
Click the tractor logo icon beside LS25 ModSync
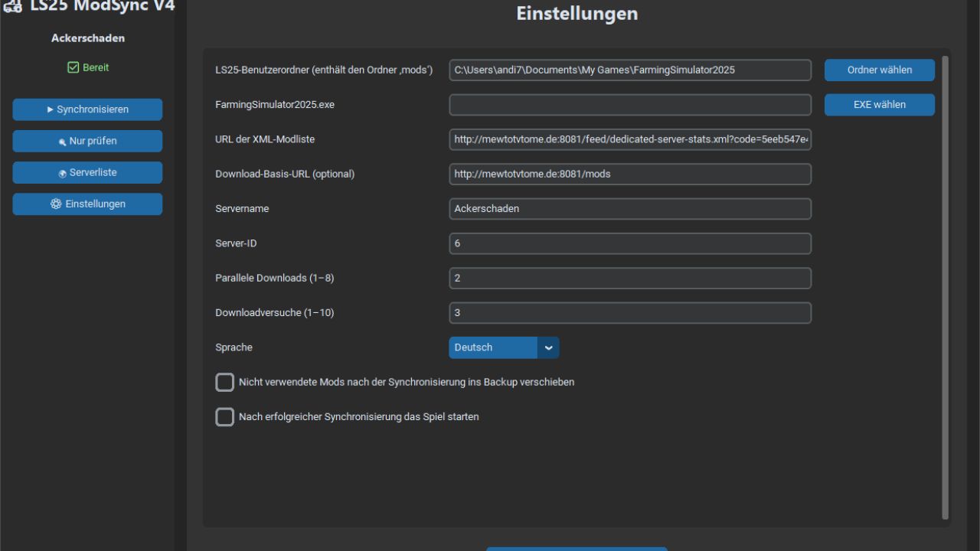[x=12, y=6]
